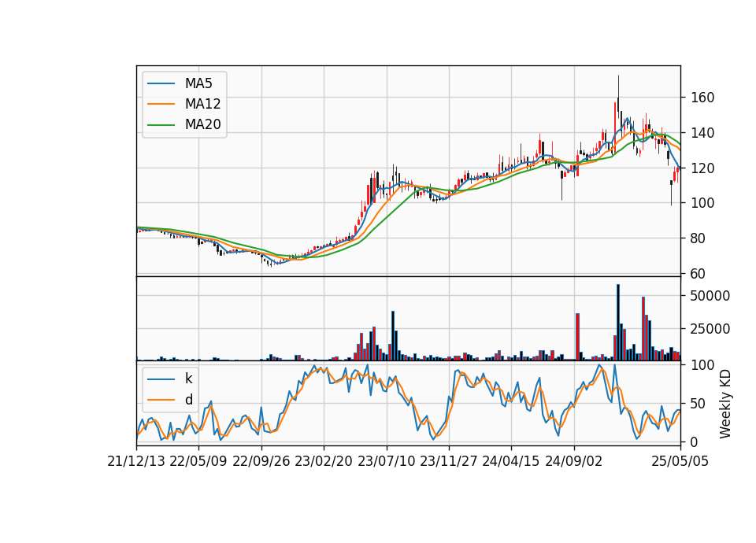Click the Weekly KD axis title
Screen dimensions: 756x543
coord(725,404)
